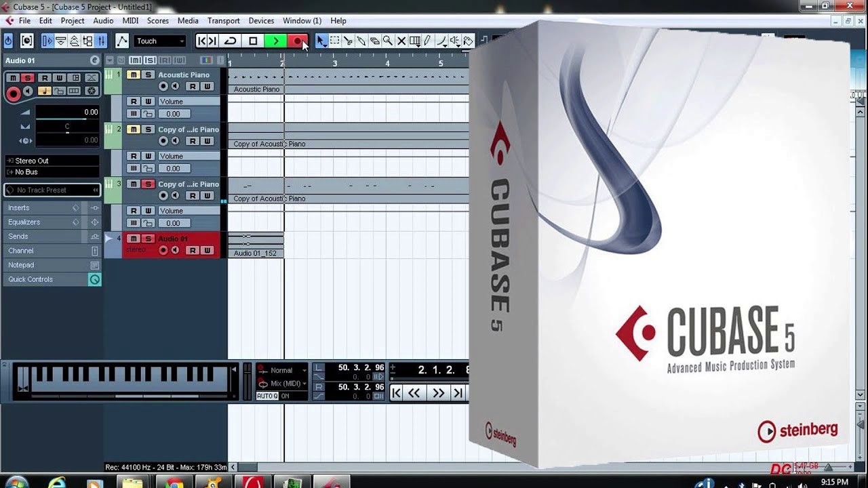The width and height of the screenshot is (868, 488).
Task: Solo the Acoustic Piano track 1
Action: pyautogui.click(x=148, y=75)
